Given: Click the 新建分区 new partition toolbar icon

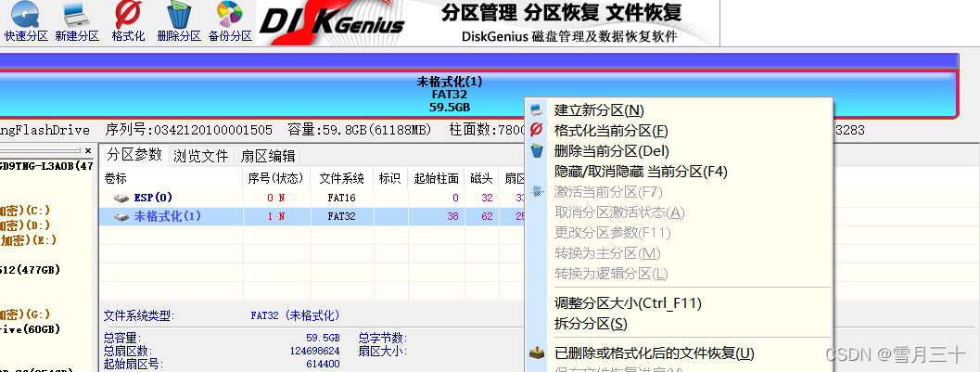Looking at the screenshot, I should (x=77, y=22).
